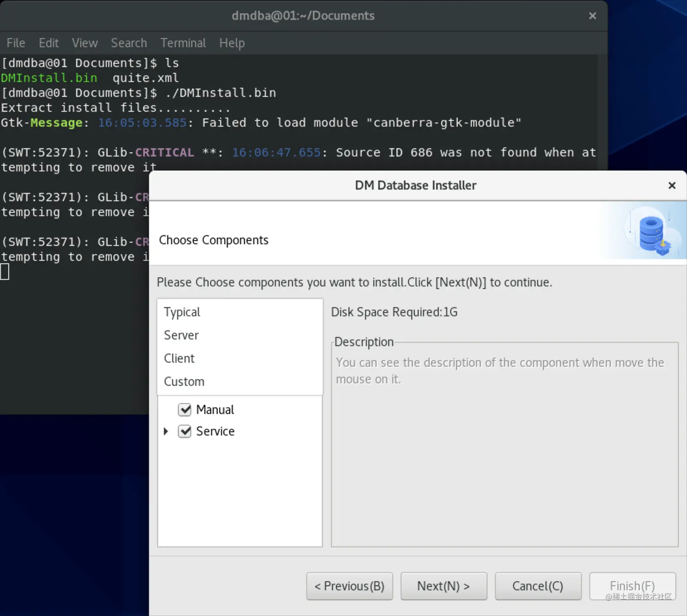Image resolution: width=687 pixels, height=616 pixels.
Task: Open the Terminal menu in the menu bar
Action: 183,43
